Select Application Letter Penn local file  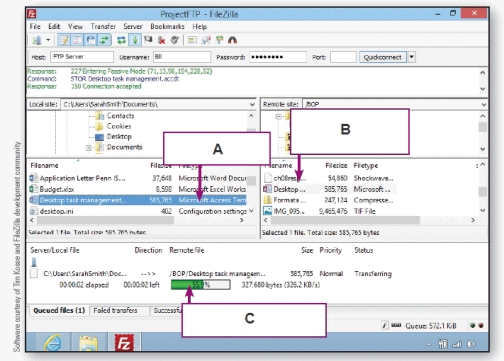point(138,178)
